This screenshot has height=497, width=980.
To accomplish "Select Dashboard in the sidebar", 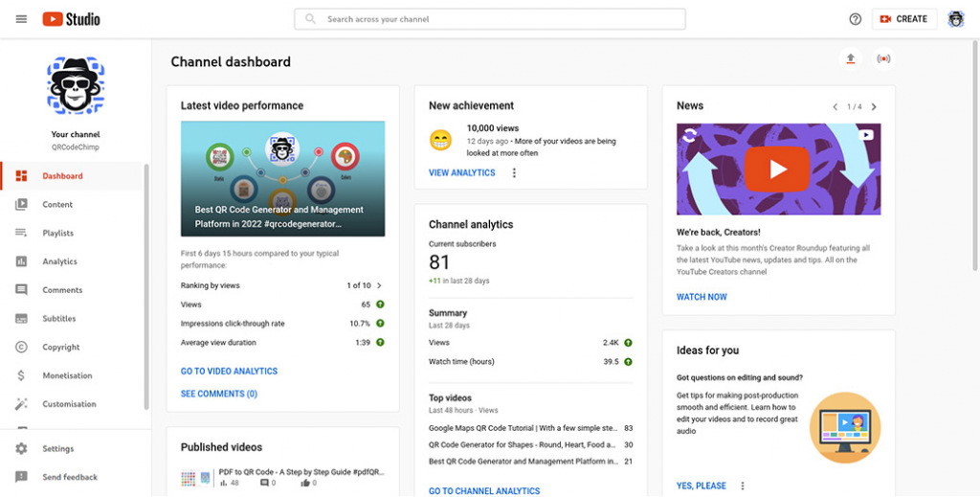I will pos(73,175).
